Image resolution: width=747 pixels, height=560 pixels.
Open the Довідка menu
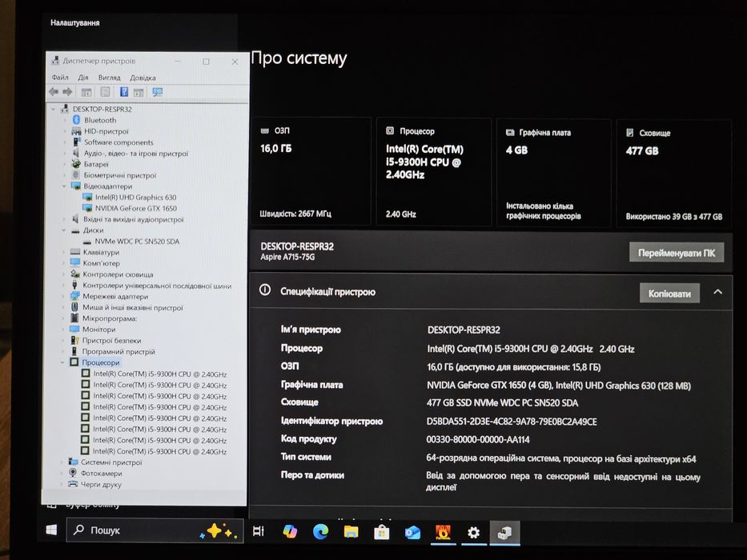click(x=143, y=78)
